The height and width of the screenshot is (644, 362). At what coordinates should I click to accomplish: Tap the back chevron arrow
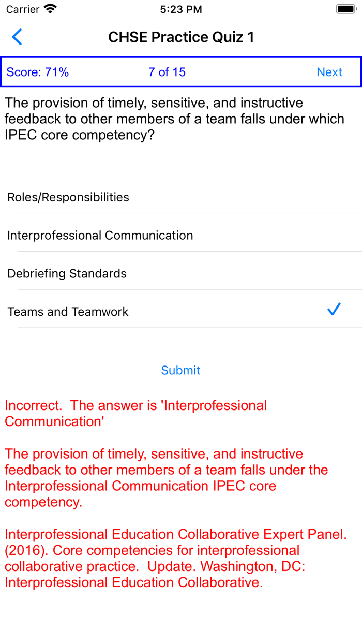coord(17,37)
